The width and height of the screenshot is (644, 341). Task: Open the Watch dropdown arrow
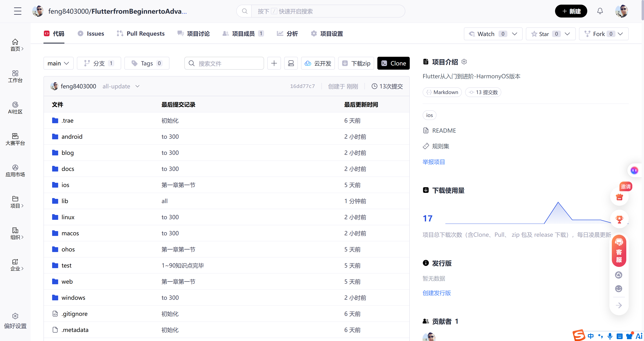[514, 34]
